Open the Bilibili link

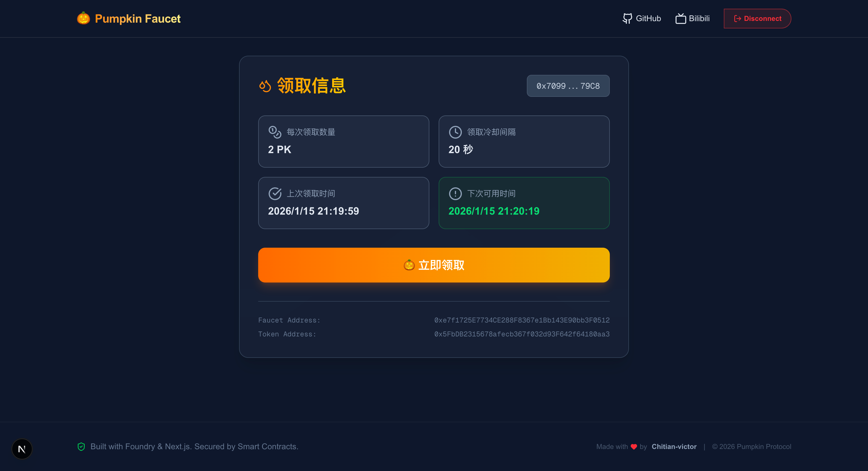[x=699, y=18]
